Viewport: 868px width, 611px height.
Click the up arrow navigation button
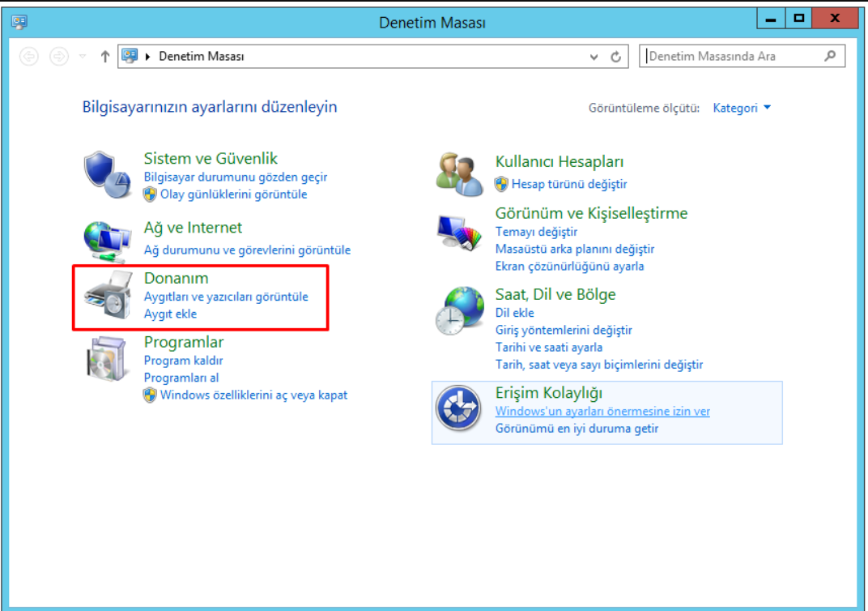coord(104,57)
